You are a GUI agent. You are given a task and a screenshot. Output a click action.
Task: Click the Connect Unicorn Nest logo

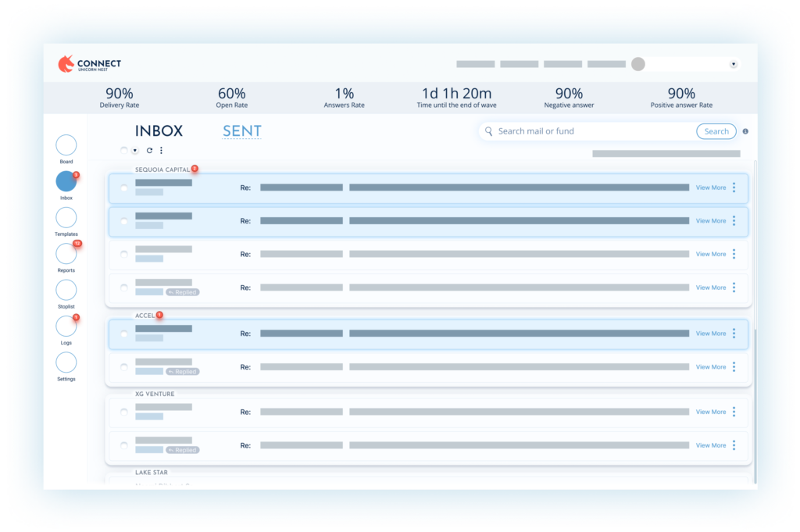pyautogui.click(x=89, y=64)
